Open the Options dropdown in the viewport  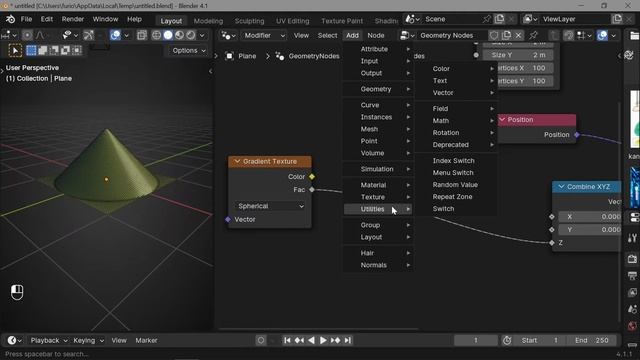[189, 51]
